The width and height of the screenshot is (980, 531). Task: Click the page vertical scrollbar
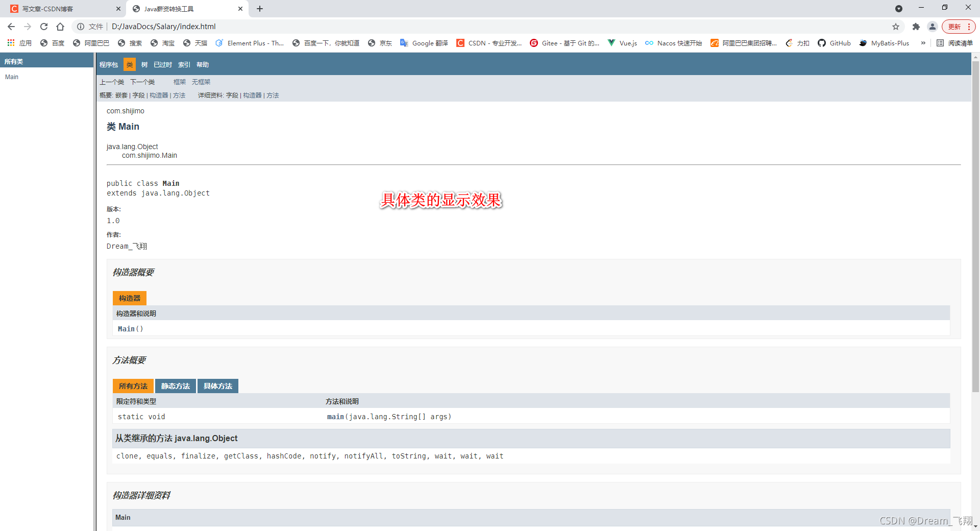pyautogui.click(x=975, y=227)
